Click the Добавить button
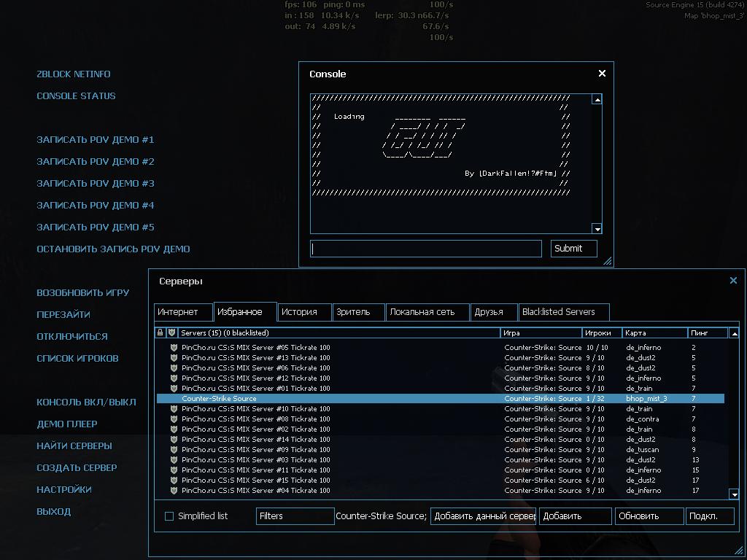The height and width of the screenshot is (560, 747). 575,516
